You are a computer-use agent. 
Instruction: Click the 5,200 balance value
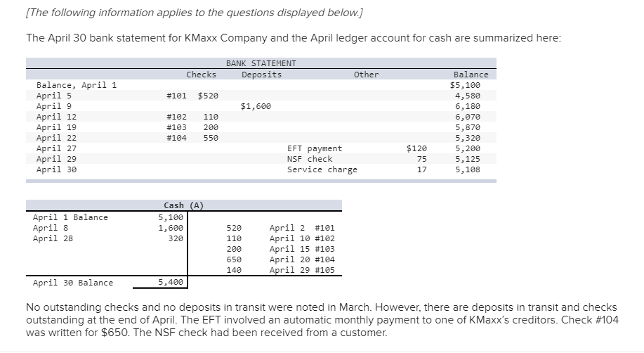pos(468,148)
